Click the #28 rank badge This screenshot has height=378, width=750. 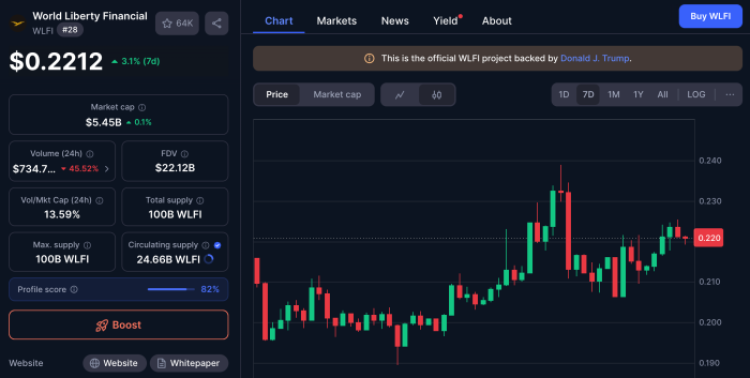tap(70, 30)
